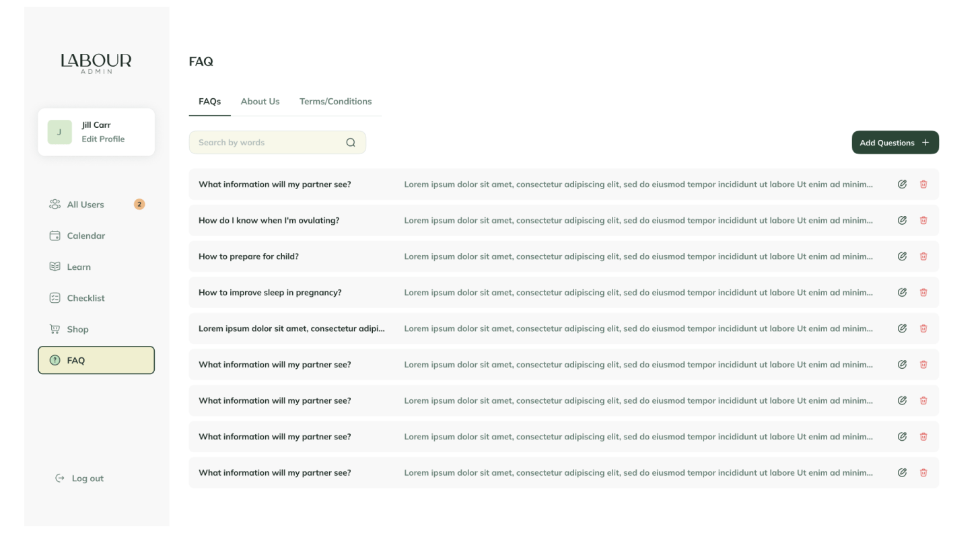
Task: Click the All Users people icon in sidebar
Action: pyautogui.click(x=55, y=205)
